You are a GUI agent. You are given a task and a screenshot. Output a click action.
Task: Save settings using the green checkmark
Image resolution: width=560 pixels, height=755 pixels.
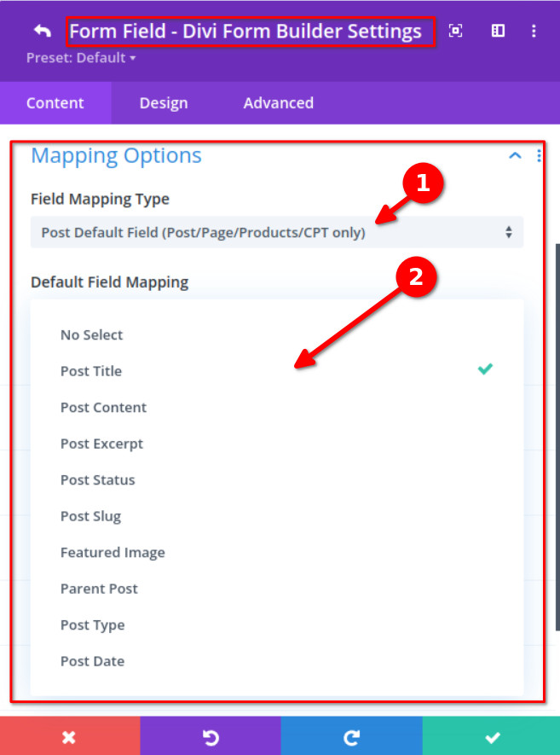point(491,735)
